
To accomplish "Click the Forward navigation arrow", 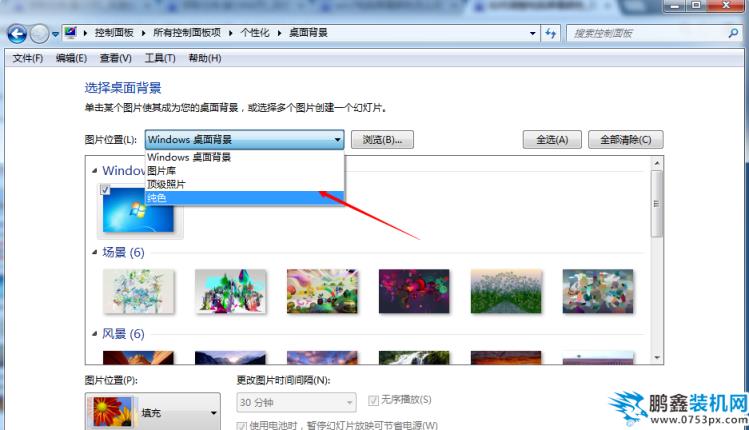I will [x=39, y=33].
